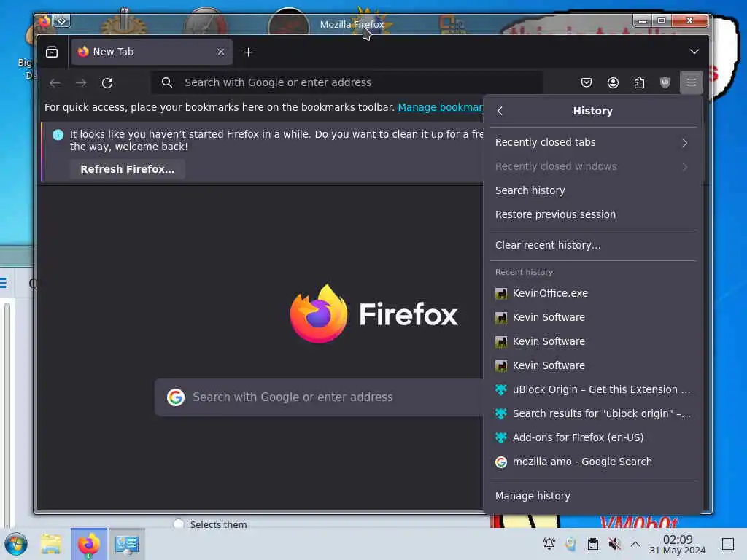Click show desktop button in taskbar

(728, 544)
